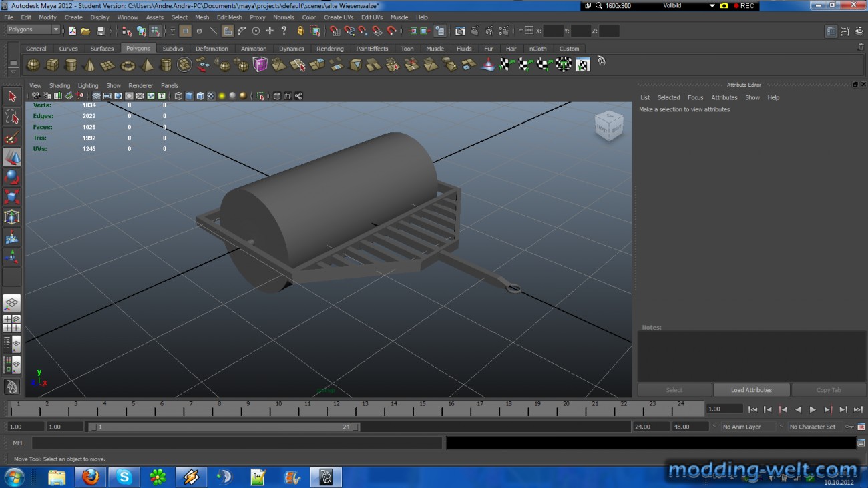The height and width of the screenshot is (488, 868).
Task: Open Render View window icon
Action: pos(460,31)
